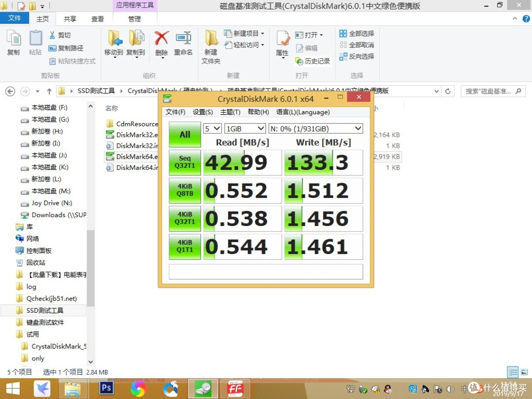Switch to details view layout icon
This screenshot has width=532, height=399.
pos(513,372)
